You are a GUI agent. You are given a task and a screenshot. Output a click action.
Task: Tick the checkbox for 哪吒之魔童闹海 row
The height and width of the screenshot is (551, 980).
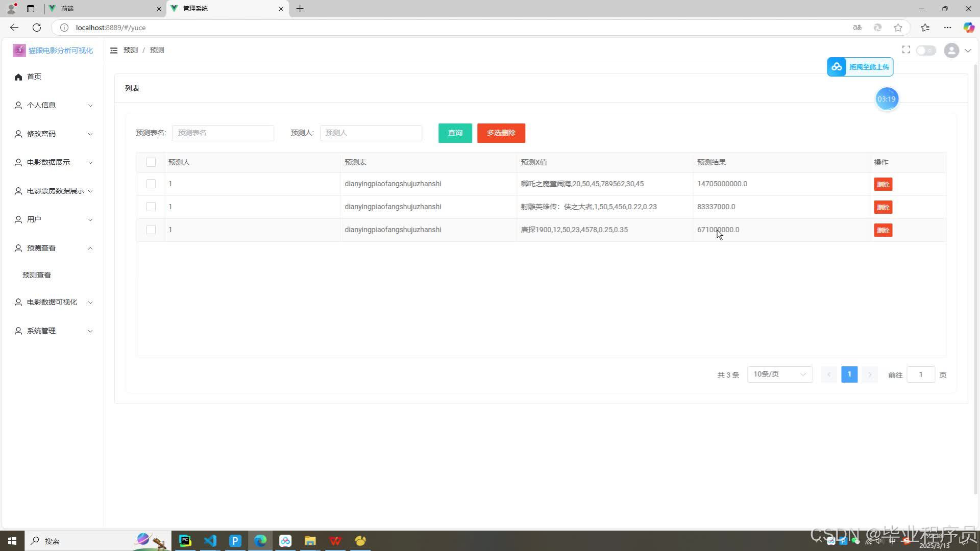coord(151,184)
